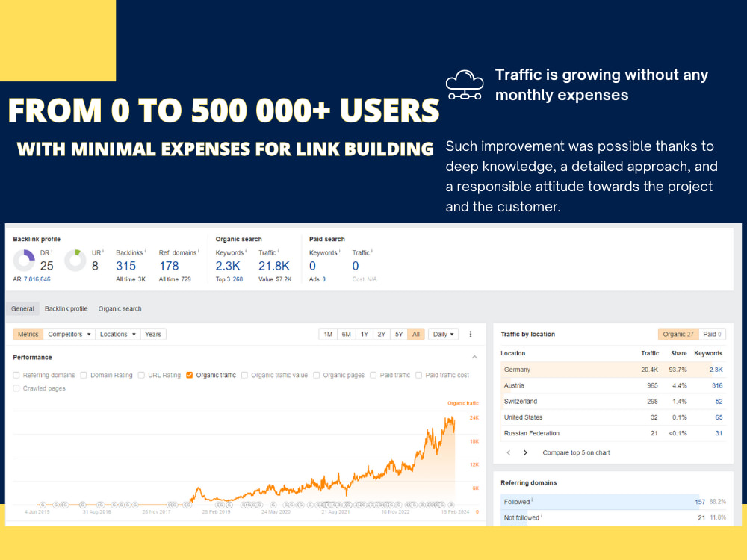This screenshot has height=560, width=747.
Task: Switch to the Organic search tab
Action: (120, 308)
